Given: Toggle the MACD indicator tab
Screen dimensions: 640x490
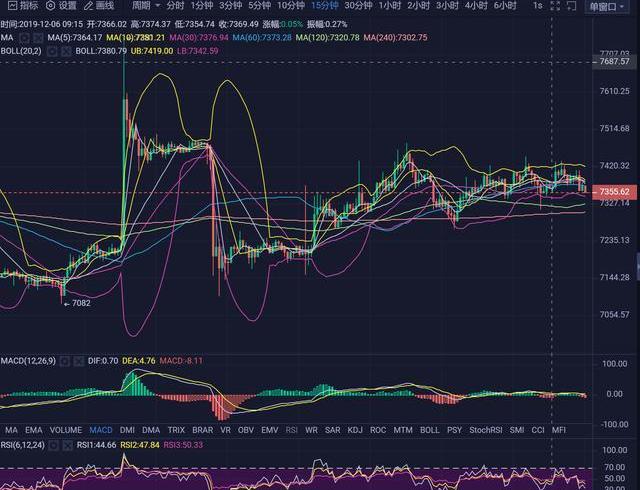Looking at the screenshot, I should pyautogui.click(x=101, y=429).
